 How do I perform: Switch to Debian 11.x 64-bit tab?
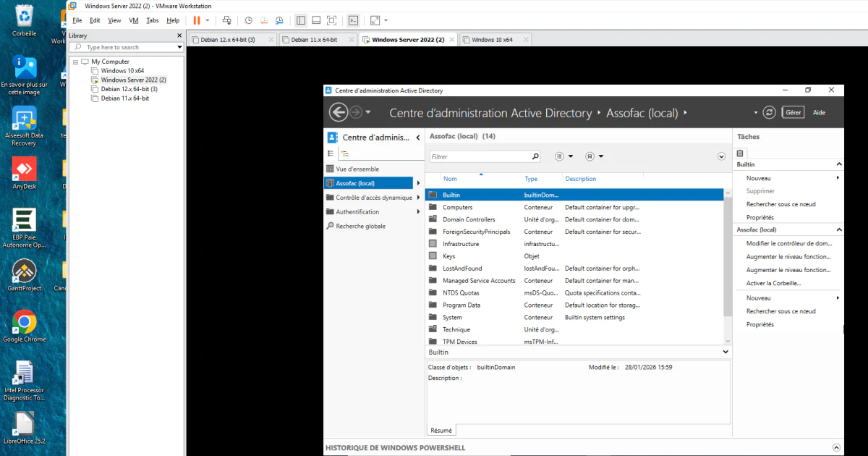(317, 40)
